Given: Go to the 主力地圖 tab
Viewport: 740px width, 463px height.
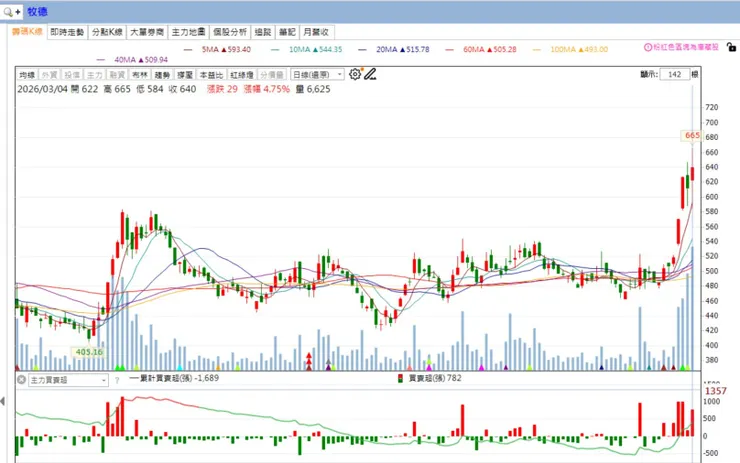Looking at the screenshot, I should pos(188,32).
